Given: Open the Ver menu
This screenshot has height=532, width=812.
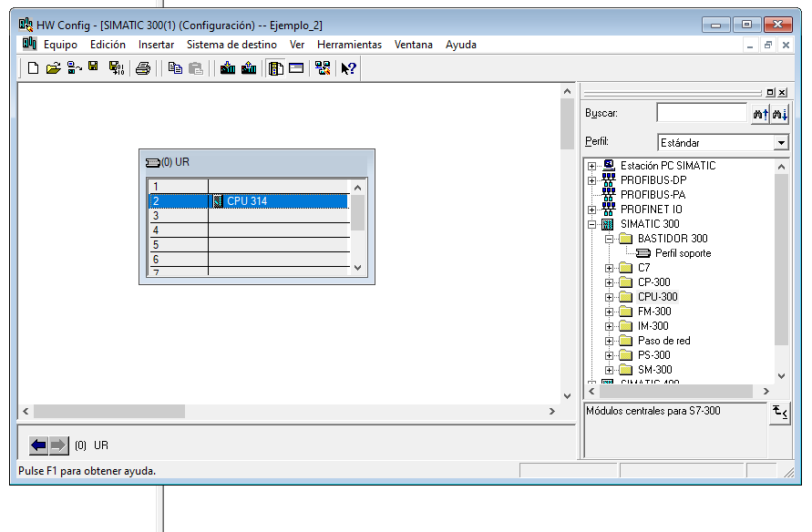Looking at the screenshot, I should [297, 45].
